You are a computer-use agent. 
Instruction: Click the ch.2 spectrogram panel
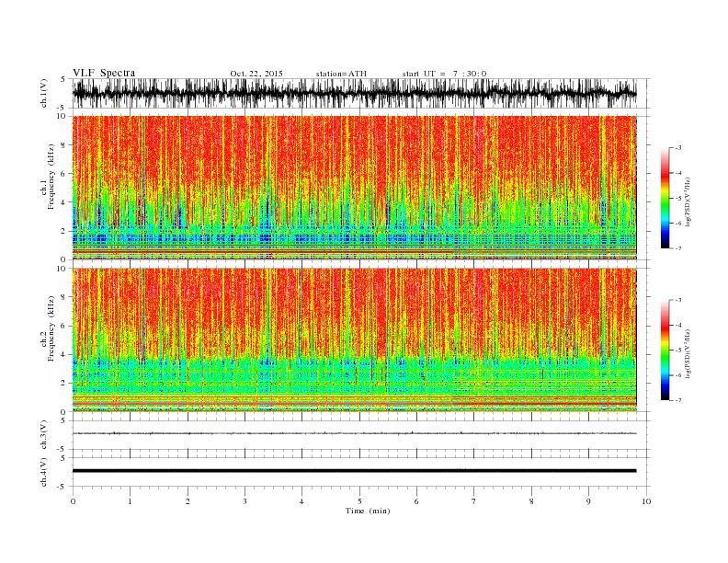pos(354,340)
